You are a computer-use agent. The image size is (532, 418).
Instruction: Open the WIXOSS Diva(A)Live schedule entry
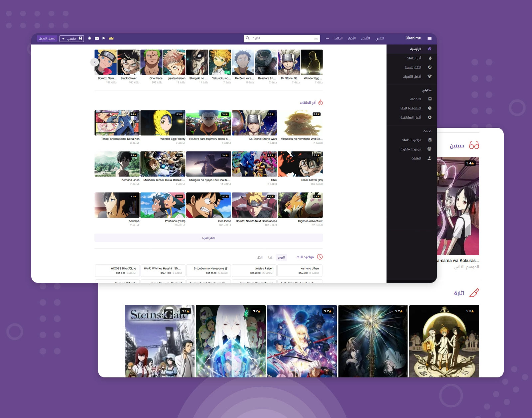point(117,271)
